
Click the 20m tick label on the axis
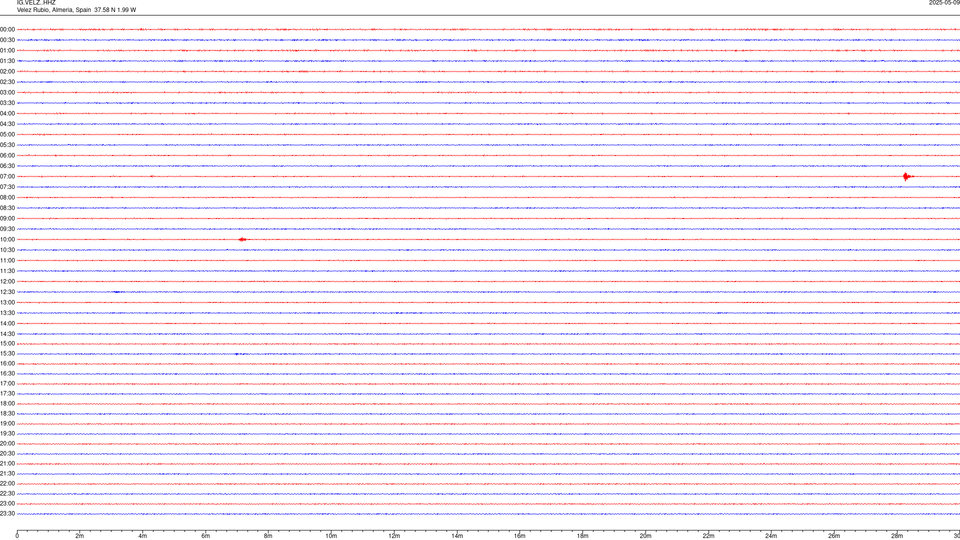coord(645,536)
